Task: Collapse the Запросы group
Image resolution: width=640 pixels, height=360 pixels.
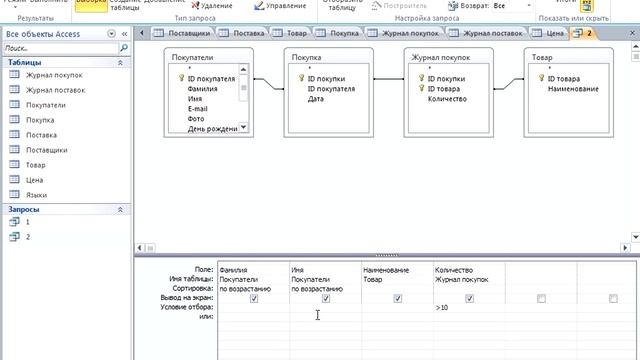Action: pyautogui.click(x=120, y=209)
